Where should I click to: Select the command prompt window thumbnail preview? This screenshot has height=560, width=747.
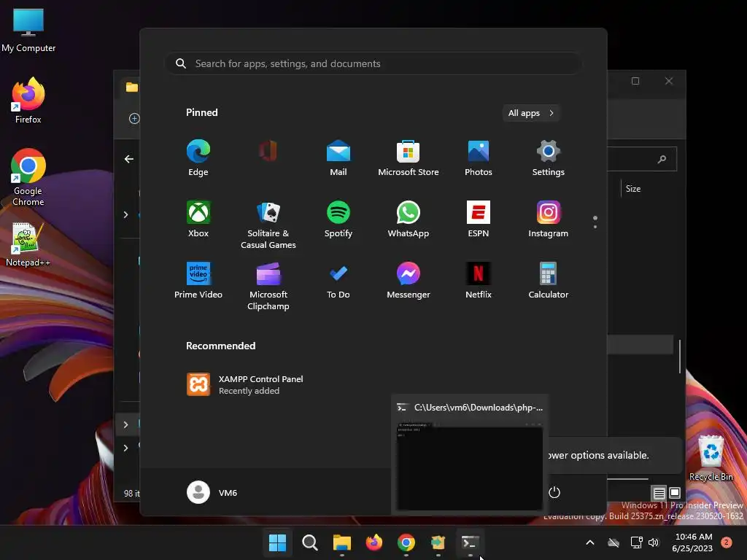click(x=469, y=467)
